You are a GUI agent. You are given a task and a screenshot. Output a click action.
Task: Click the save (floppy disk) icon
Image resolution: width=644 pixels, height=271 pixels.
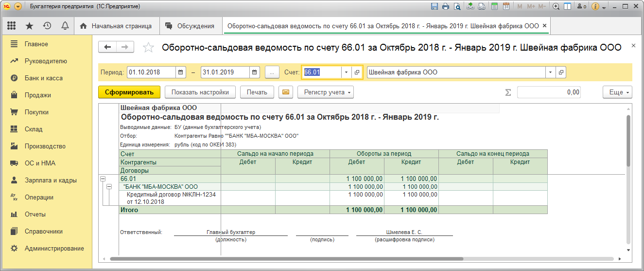click(435, 7)
